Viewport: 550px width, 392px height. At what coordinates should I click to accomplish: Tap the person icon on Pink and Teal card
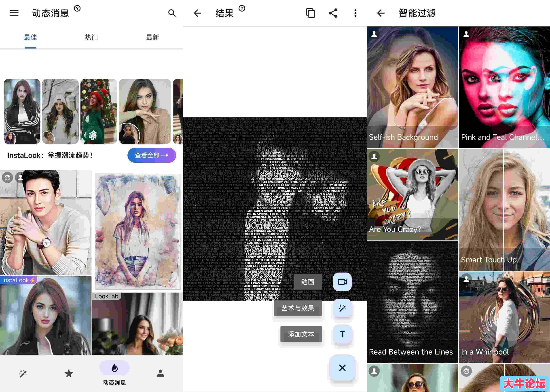pos(466,34)
